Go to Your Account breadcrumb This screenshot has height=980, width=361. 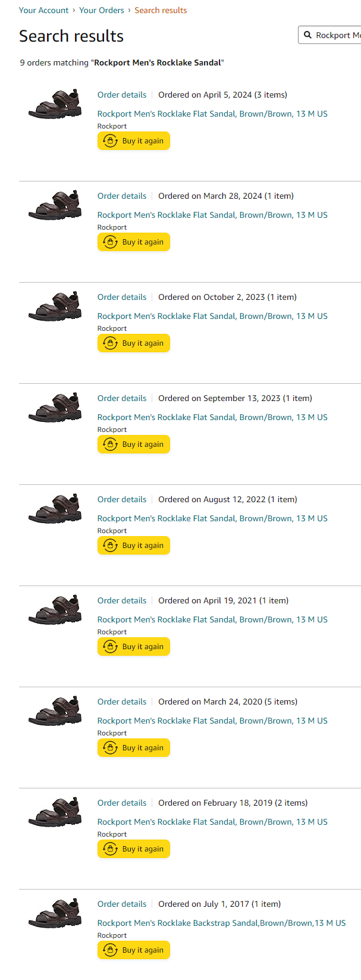43,10
